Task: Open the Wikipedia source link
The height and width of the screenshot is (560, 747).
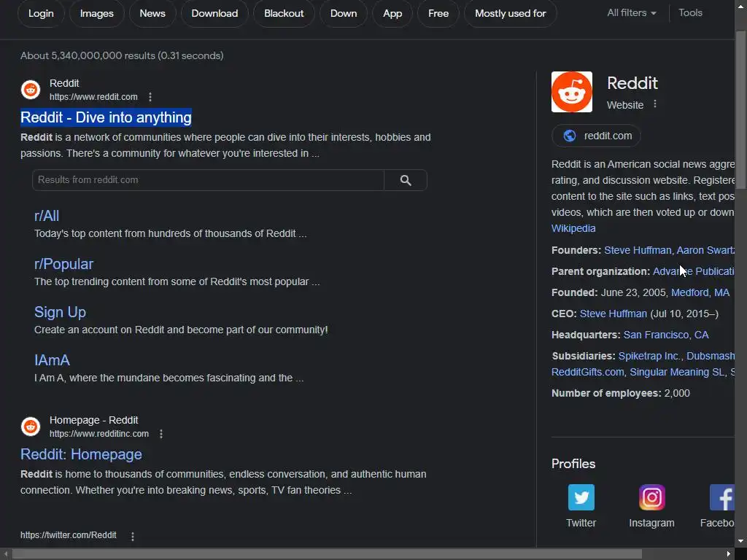Action: [x=573, y=228]
